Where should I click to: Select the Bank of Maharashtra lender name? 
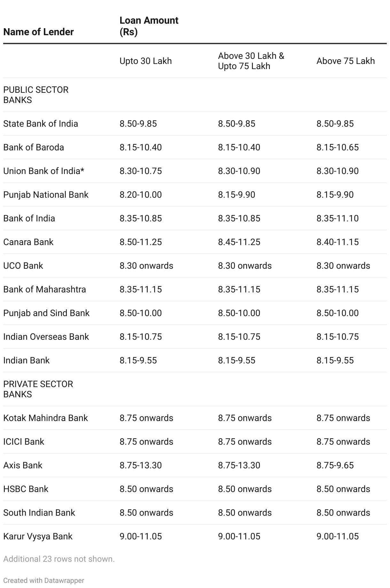click(44, 290)
